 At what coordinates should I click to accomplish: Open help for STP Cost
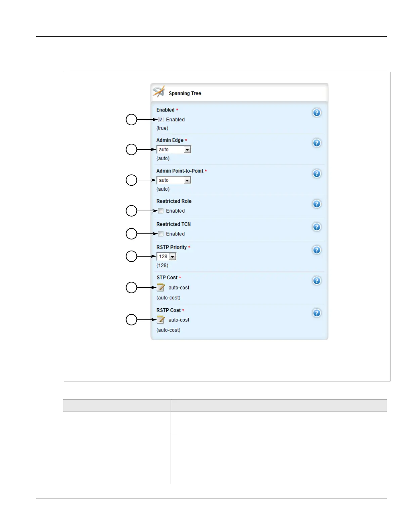tap(316, 281)
